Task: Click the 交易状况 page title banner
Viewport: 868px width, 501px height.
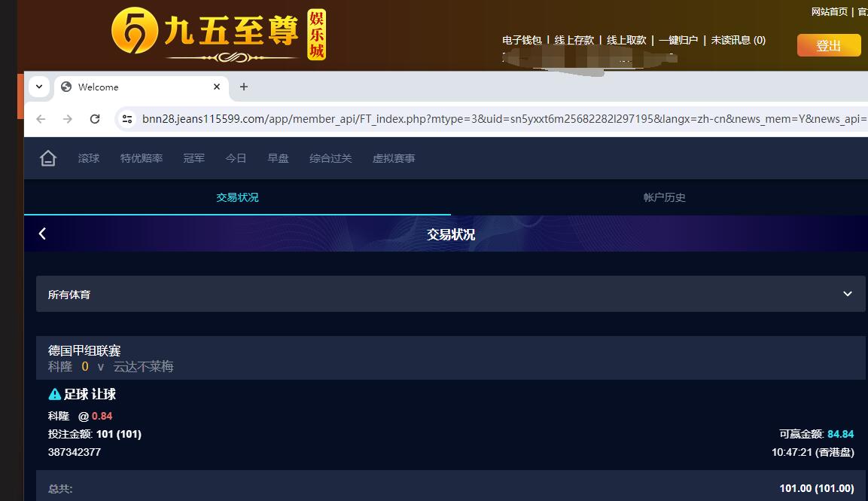Action: click(x=451, y=234)
